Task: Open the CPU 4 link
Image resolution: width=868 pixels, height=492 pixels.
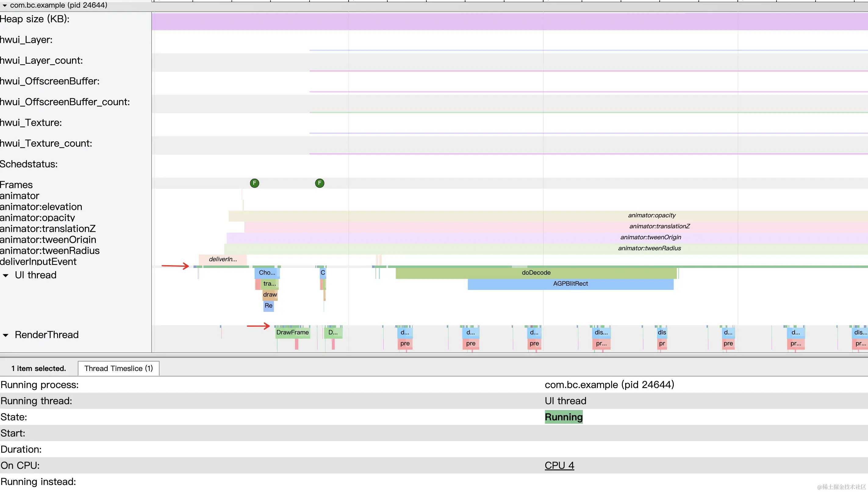Action: (559, 465)
